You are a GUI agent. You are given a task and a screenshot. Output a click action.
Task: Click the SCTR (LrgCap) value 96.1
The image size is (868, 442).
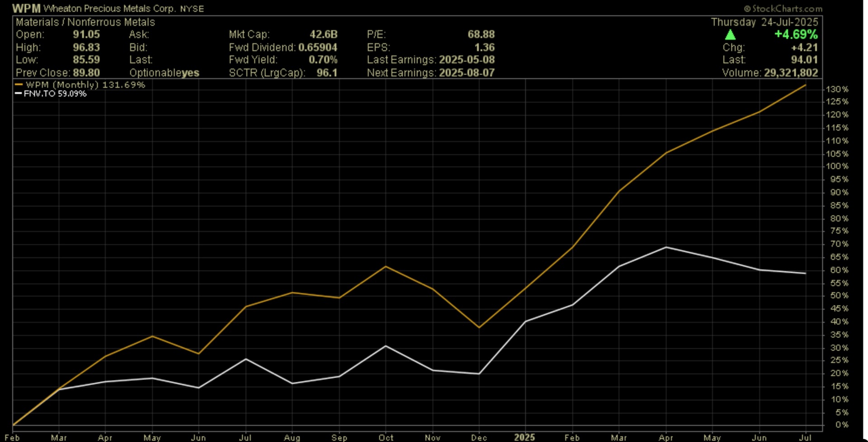point(327,73)
